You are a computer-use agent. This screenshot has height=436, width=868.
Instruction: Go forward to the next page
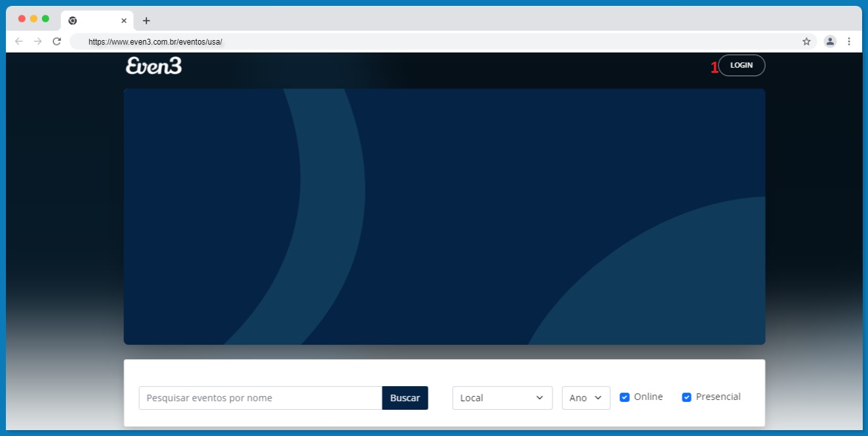(38, 41)
